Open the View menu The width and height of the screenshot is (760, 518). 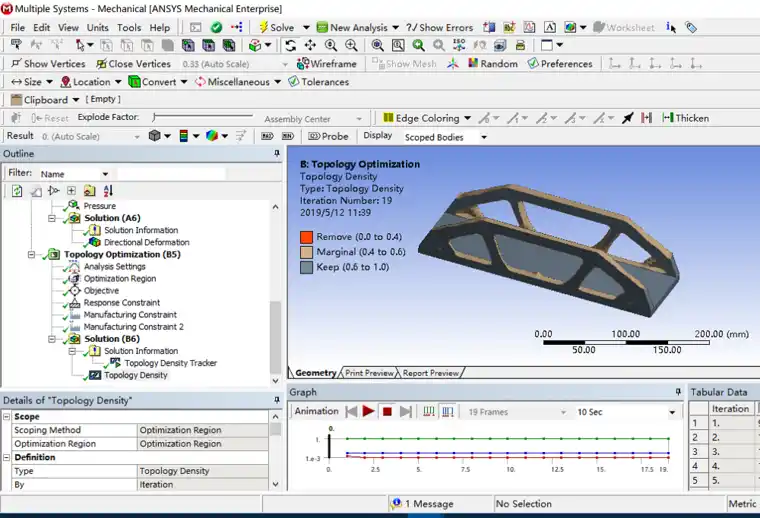pyautogui.click(x=68, y=28)
